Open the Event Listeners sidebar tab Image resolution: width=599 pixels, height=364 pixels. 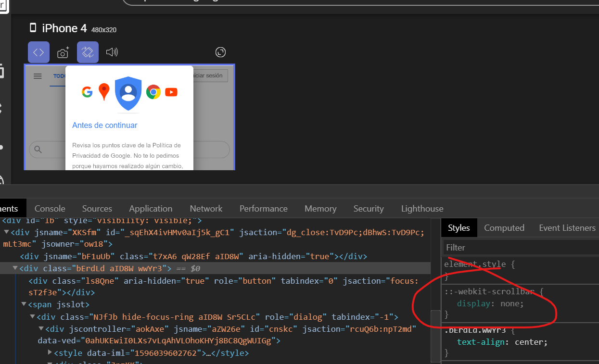pyautogui.click(x=567, y=228)
